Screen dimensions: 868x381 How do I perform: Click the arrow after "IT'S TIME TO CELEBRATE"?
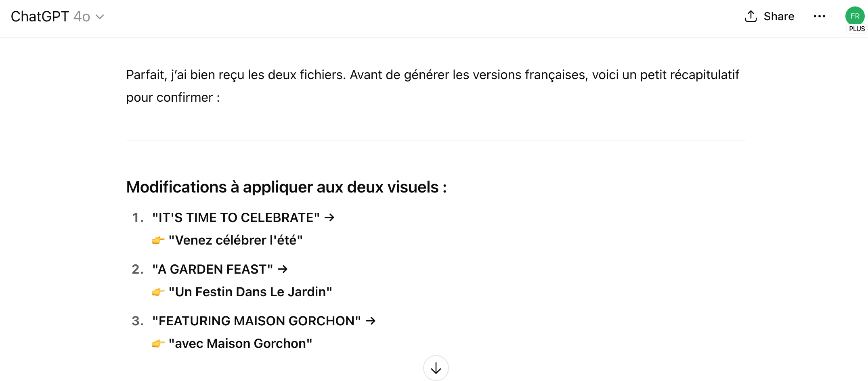click(329, 218)
